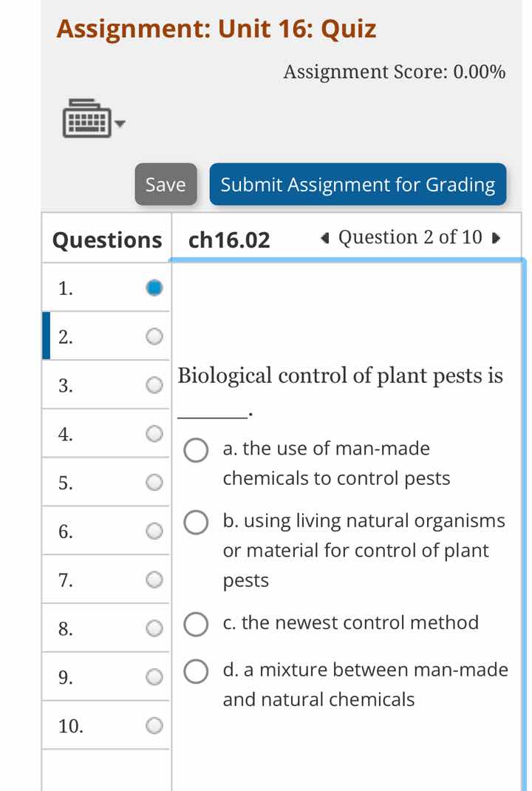The image size is (532, 791).
Task: Click the ch16.02 question label
Action: [229, 238]
